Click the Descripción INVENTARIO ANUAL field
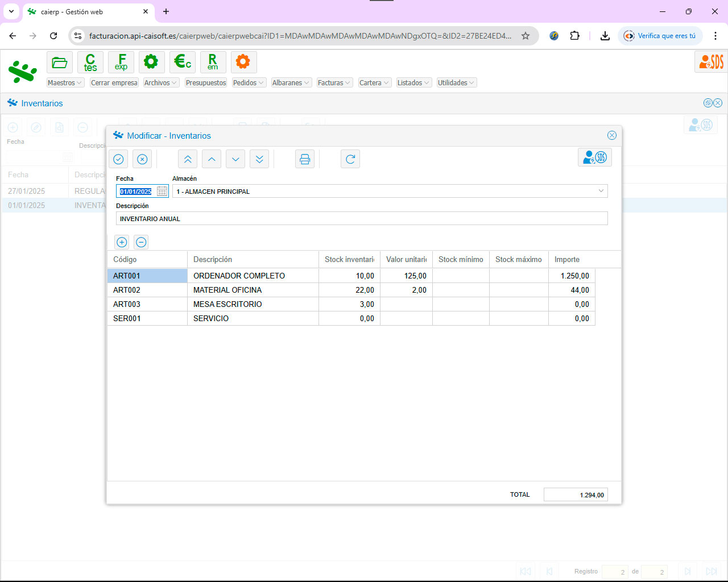The image size is (728, 582). coord(362,219)
